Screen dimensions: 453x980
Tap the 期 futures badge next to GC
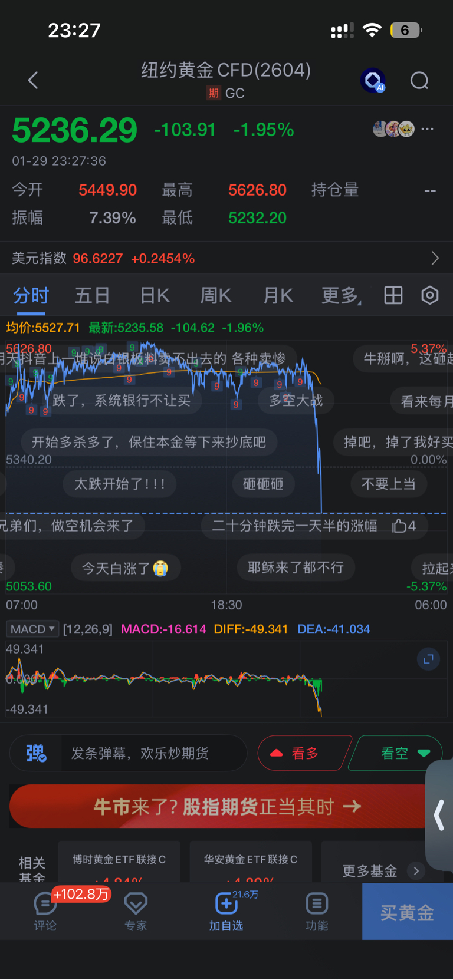(213, 93)
